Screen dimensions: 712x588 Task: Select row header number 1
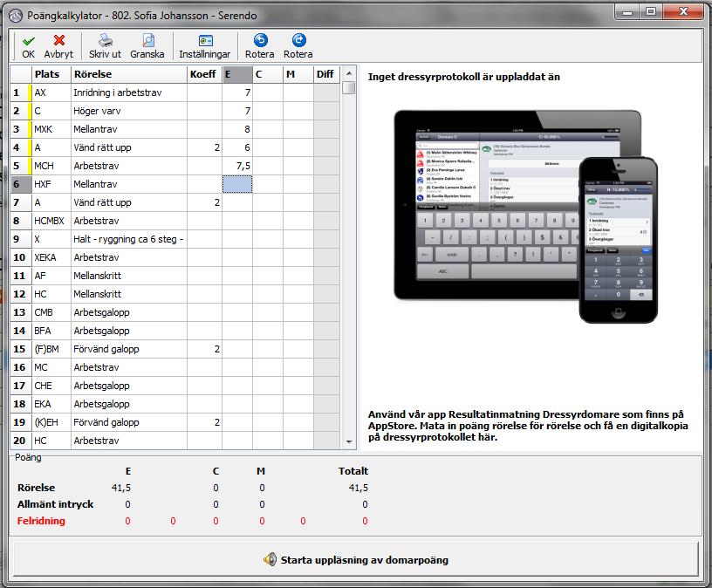[20, 92]
